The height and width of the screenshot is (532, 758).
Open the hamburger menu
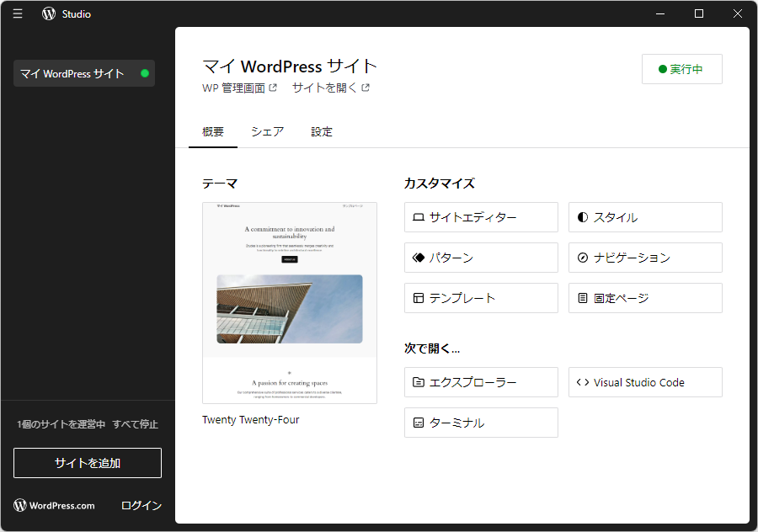[x=17, y=13]
